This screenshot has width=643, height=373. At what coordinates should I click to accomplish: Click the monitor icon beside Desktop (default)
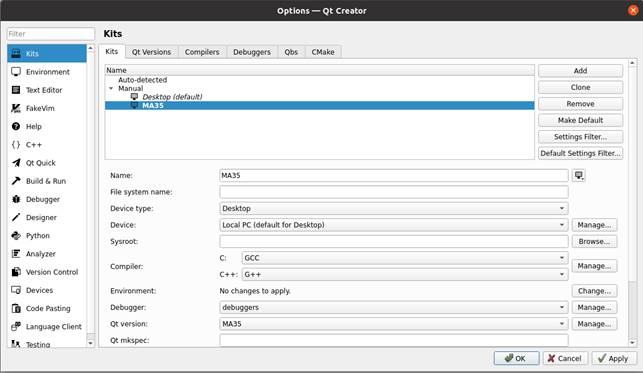(134, 97)
